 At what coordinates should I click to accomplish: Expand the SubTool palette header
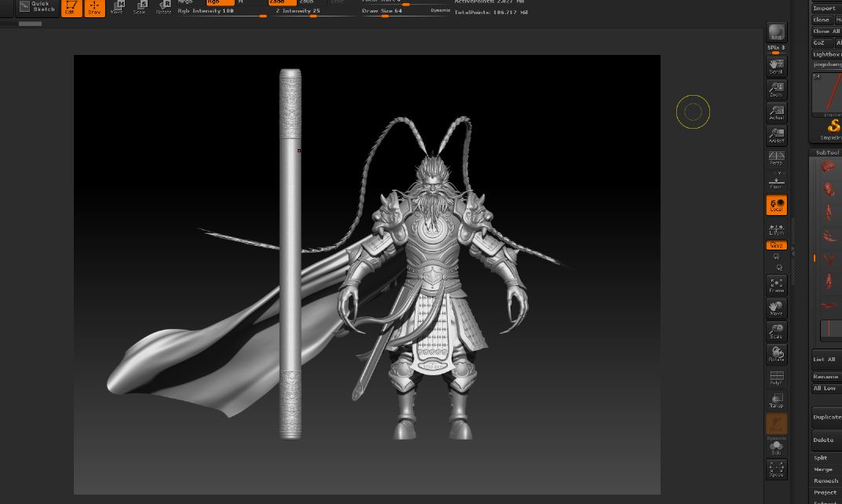pyautogui.click(x=826, y=152)
